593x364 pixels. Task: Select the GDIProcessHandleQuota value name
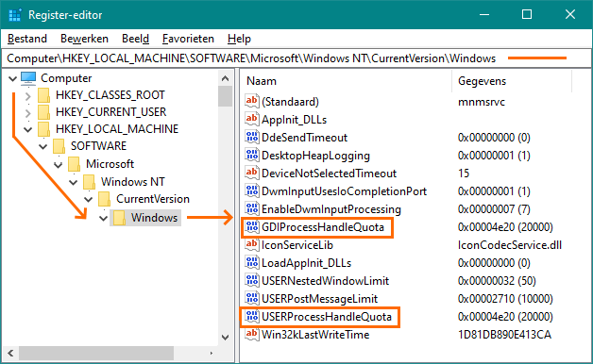click(323, 227)
